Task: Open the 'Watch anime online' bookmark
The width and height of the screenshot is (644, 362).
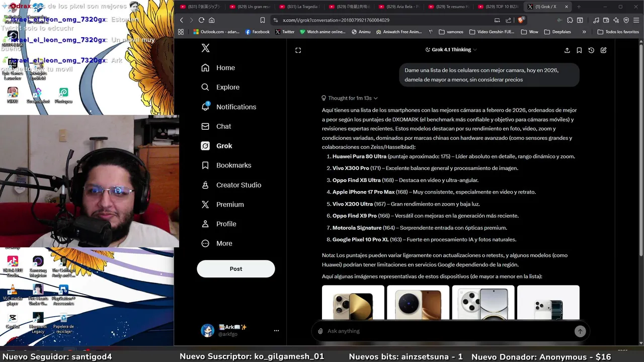Action: click(323, 32)
